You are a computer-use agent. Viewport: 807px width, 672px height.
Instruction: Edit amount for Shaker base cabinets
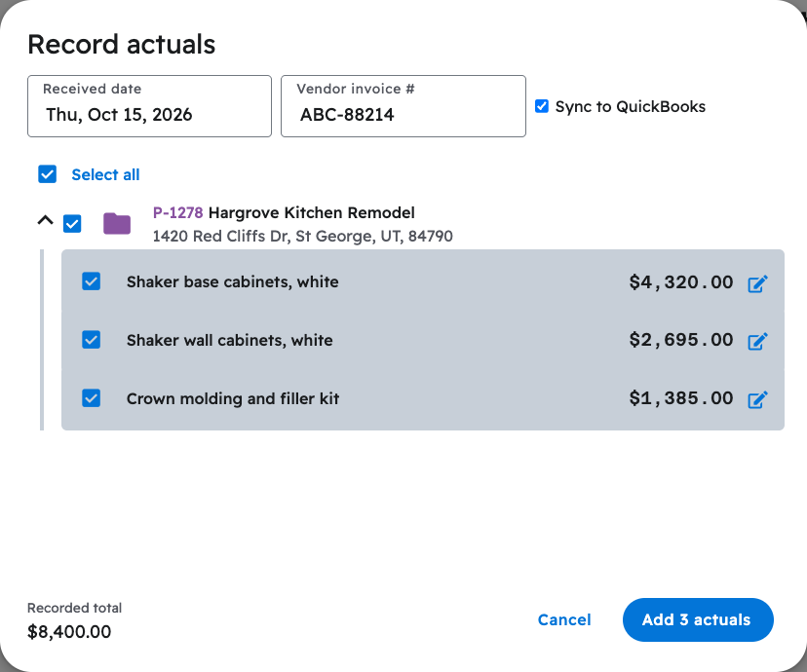(757, 283)
